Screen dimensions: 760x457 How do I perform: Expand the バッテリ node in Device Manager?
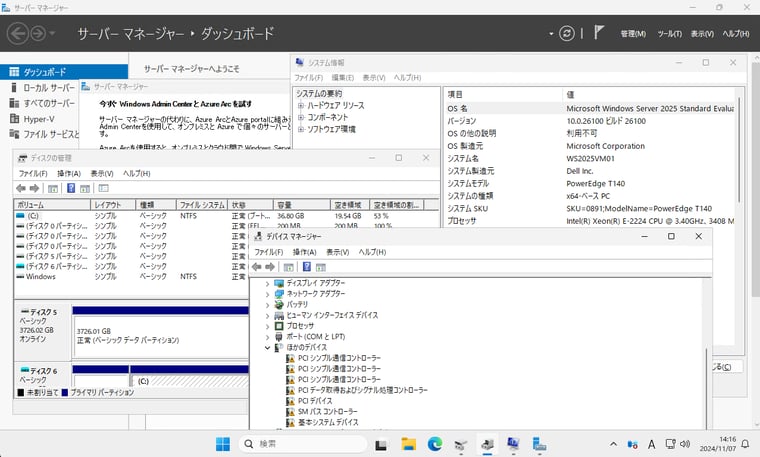coord(267,305)
